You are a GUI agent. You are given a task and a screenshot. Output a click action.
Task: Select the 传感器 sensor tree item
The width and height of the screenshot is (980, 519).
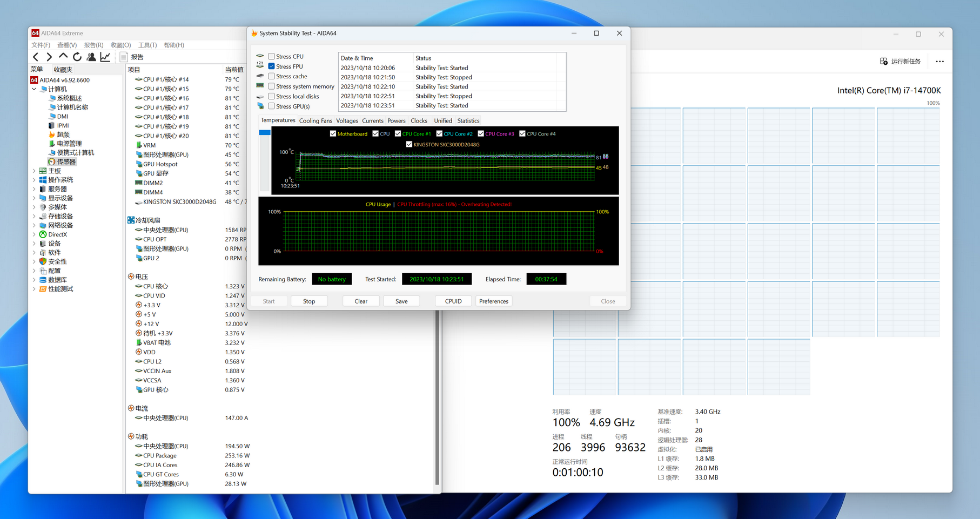tap(62, 161)
